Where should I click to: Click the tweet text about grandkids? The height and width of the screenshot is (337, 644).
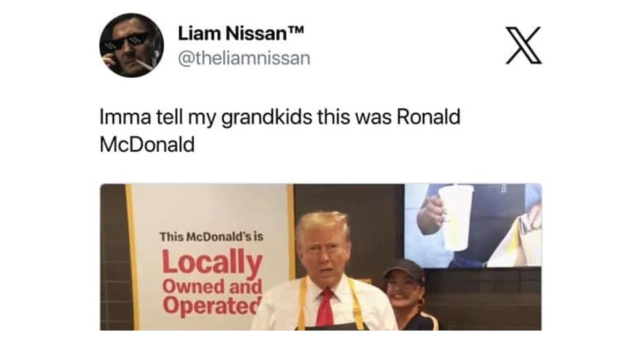(x=280, y=131)
